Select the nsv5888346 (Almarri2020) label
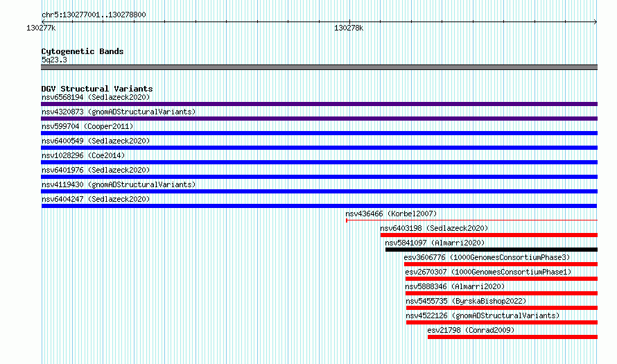 tap(455, 286)
